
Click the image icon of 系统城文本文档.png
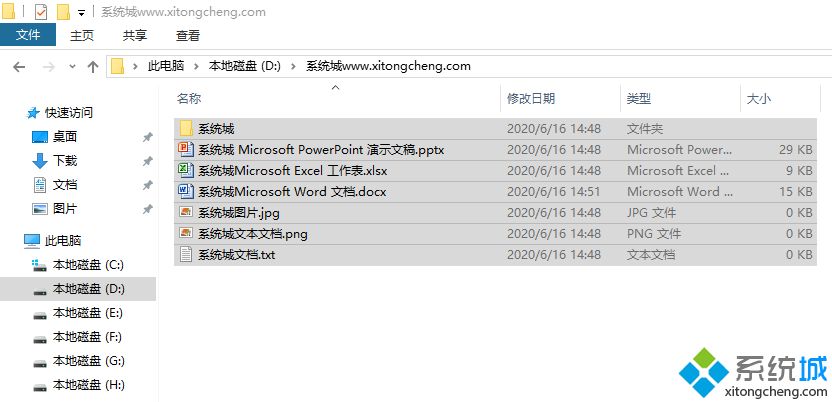coord(186,233)
